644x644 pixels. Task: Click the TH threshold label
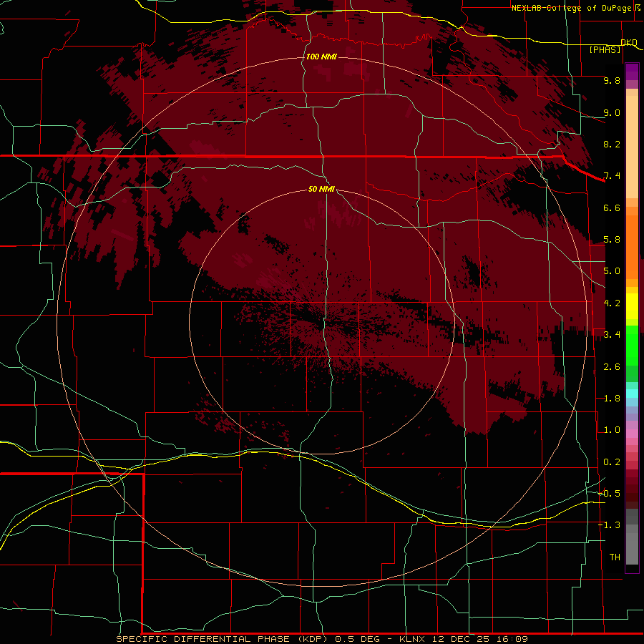coord(615,557)
